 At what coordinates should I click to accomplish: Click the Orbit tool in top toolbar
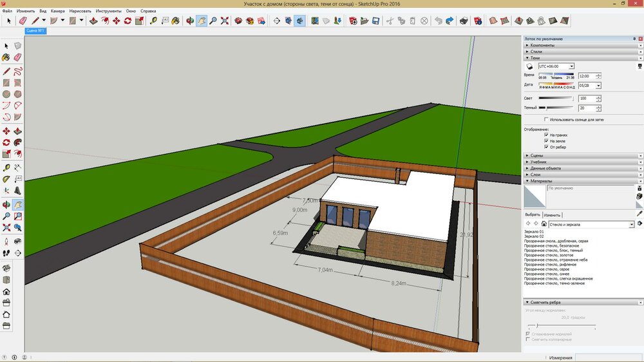(x=190, y=21)
